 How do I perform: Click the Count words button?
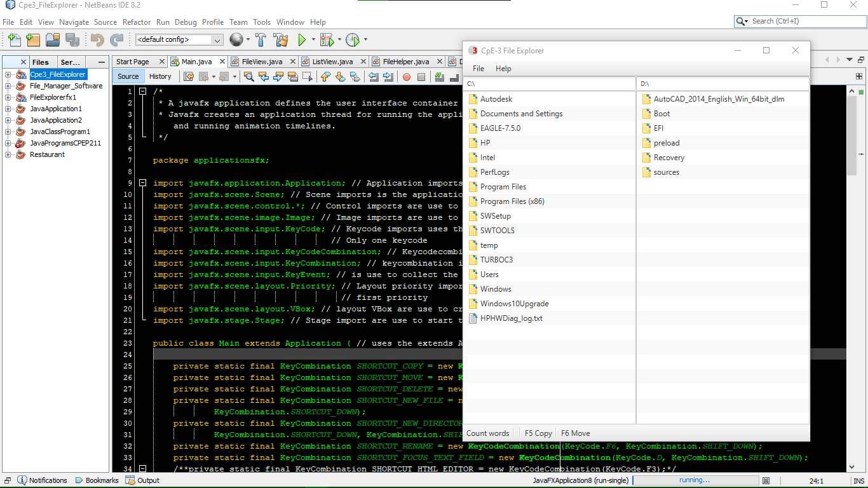click(487, 433)
